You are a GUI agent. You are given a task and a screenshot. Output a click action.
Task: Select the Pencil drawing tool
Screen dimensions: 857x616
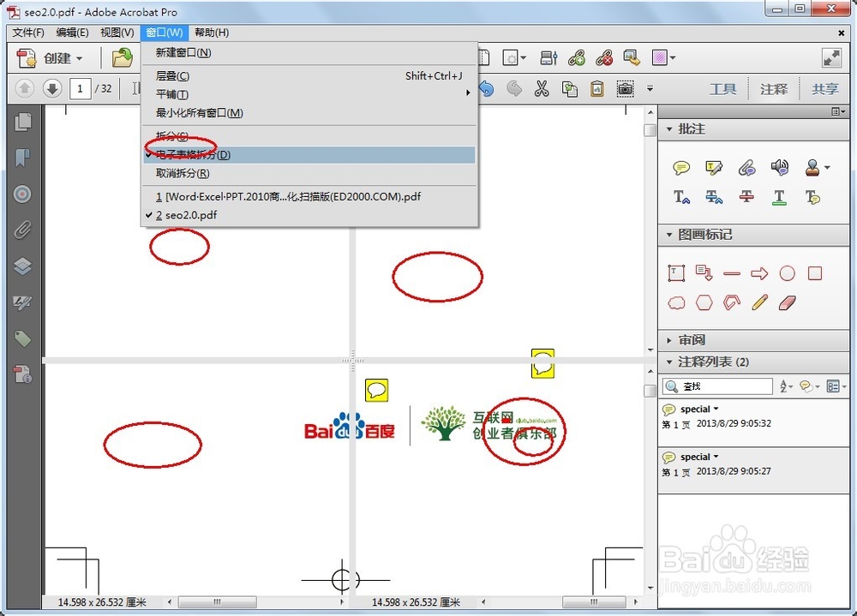[759, 302]
